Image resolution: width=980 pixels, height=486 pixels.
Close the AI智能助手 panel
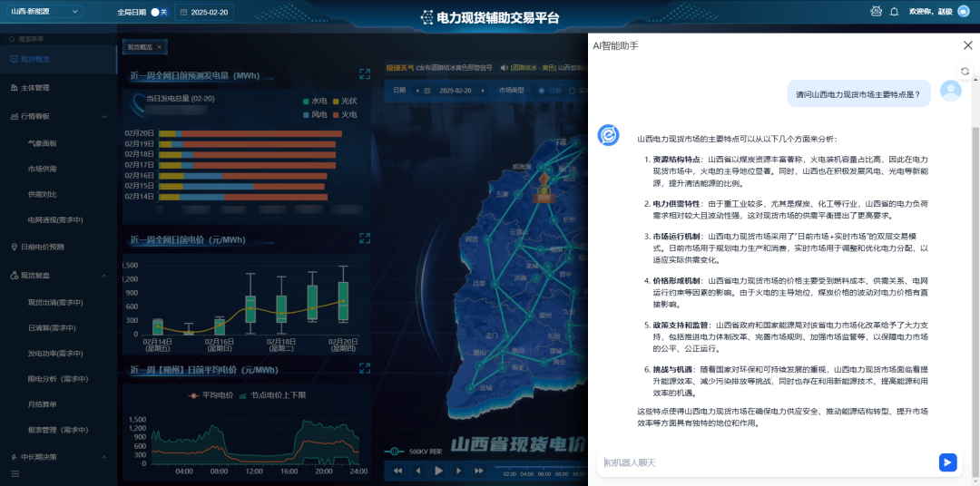(x=967, y=45)
